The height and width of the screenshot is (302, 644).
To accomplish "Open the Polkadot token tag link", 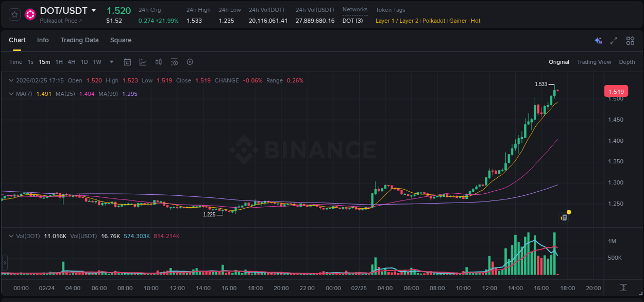I will [x=434, y=21].
